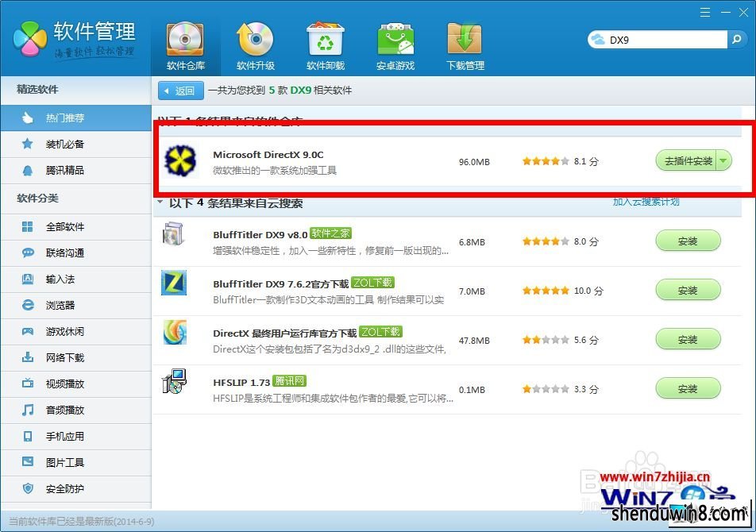Collapse the 以下4条结果来自云搜索 section
This screenshot has height=532, width=756.
160,202
